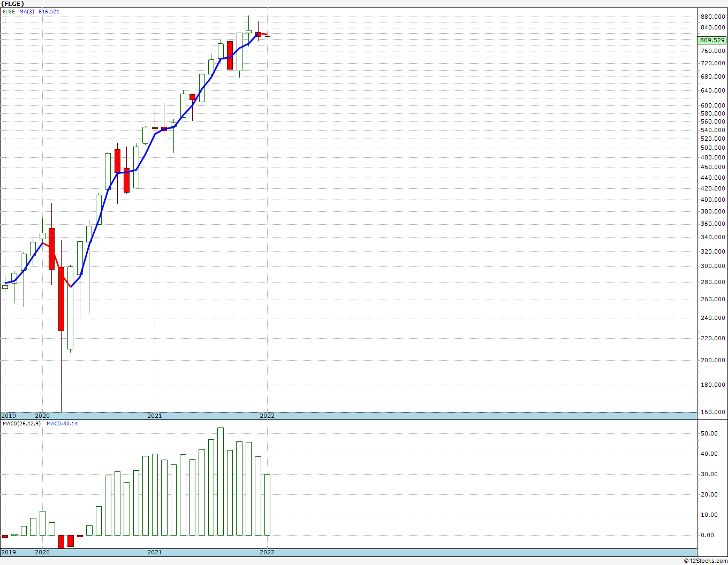
Task: Click the 400.000 price axis label
Action: [712, 200]
